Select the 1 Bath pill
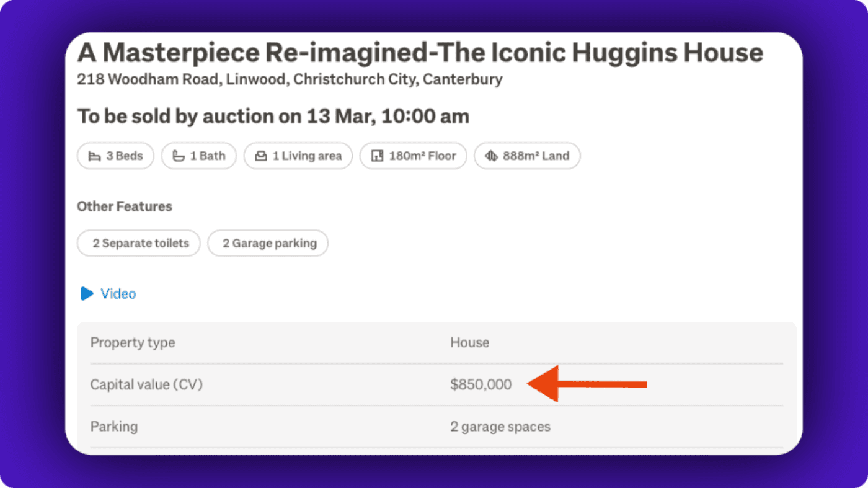The image size is (868, 488). (x=199, y=156)
